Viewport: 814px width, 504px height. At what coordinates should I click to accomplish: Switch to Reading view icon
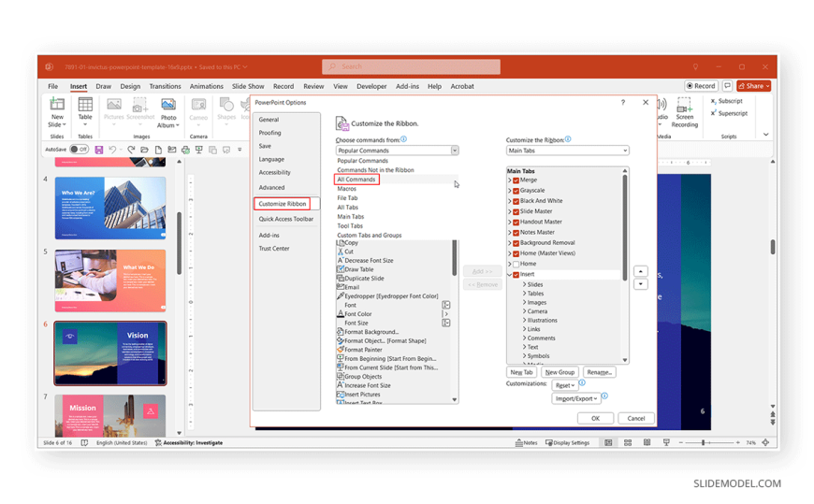[647, 442]
